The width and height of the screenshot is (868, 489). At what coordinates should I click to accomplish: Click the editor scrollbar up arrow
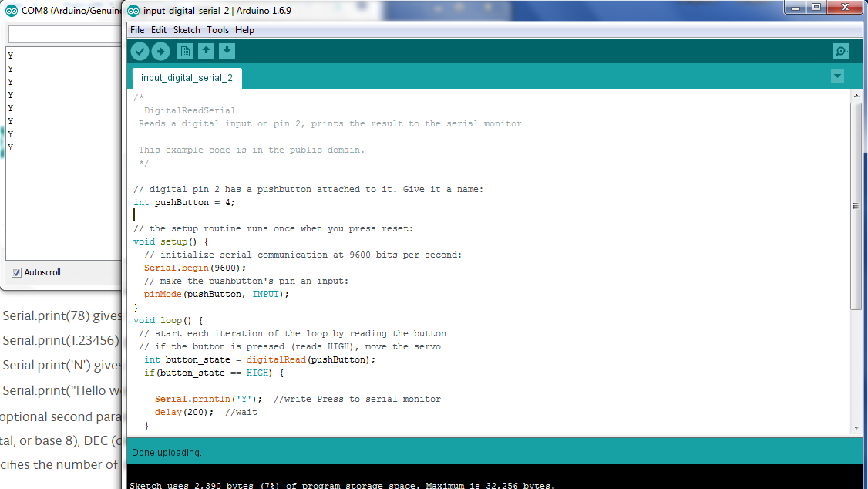pos(856,96)
